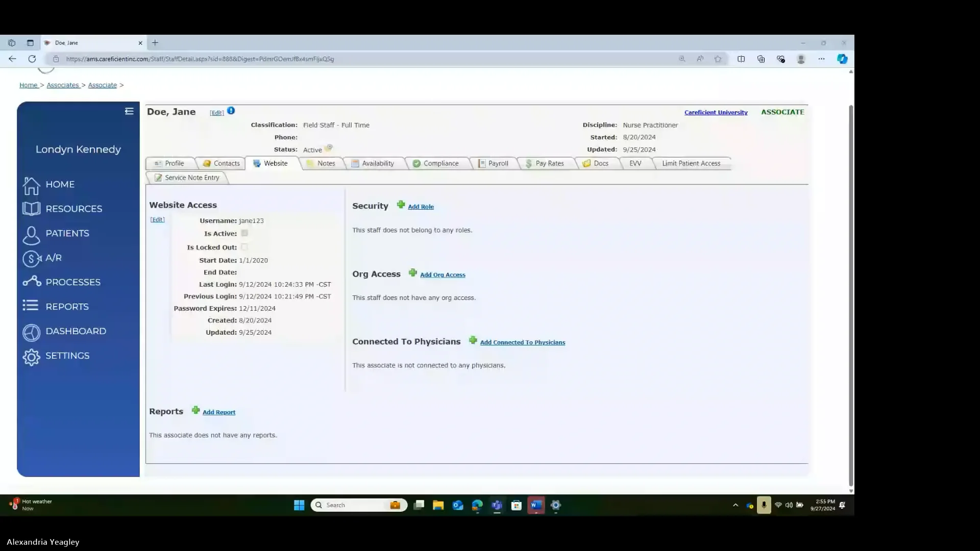
Task: Open the Careficient University link
Action: pyautogui.click(x=716, y=112)
